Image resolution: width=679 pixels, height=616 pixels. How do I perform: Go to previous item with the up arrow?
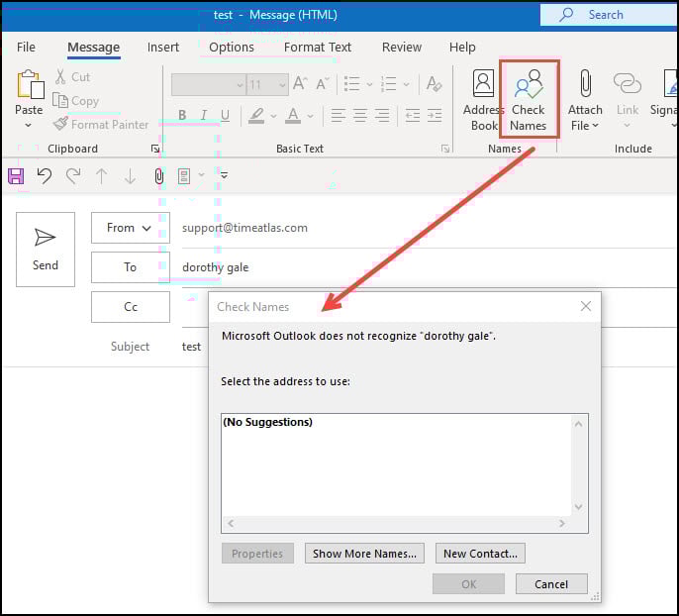click(x=101, y=176)
